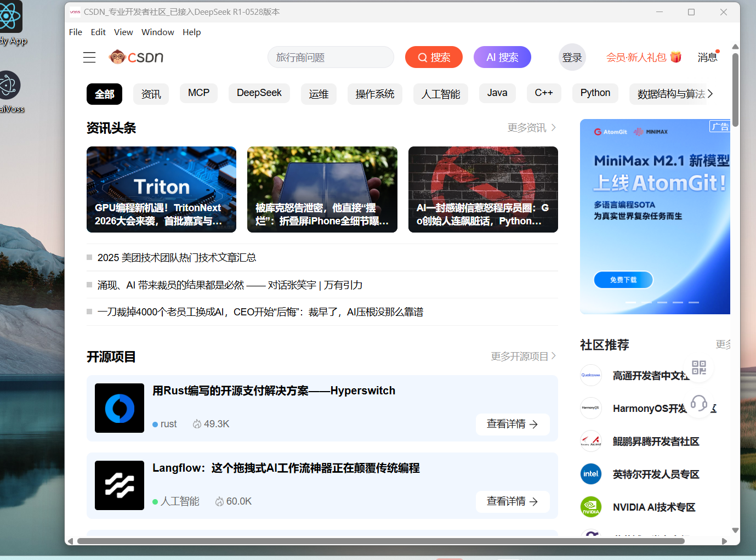756x560 pixels.
Task: Click the Intel community icon
Action: tap(591, 474)
